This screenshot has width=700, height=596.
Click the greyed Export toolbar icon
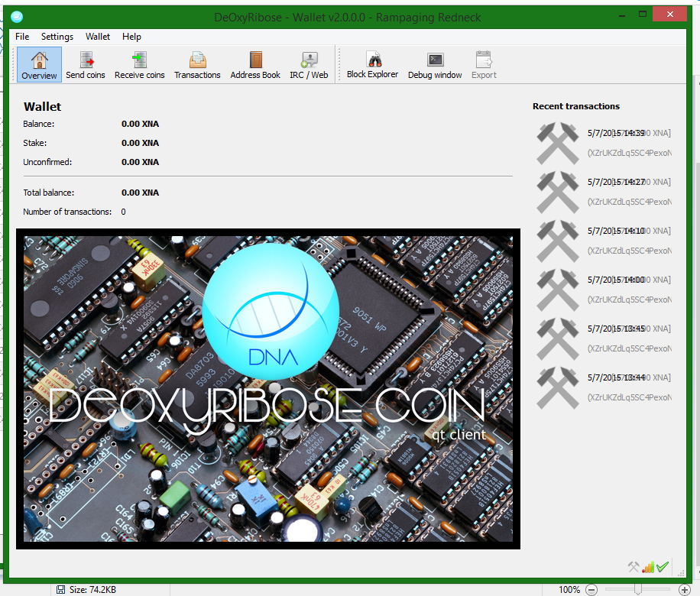tap(484, 65)
